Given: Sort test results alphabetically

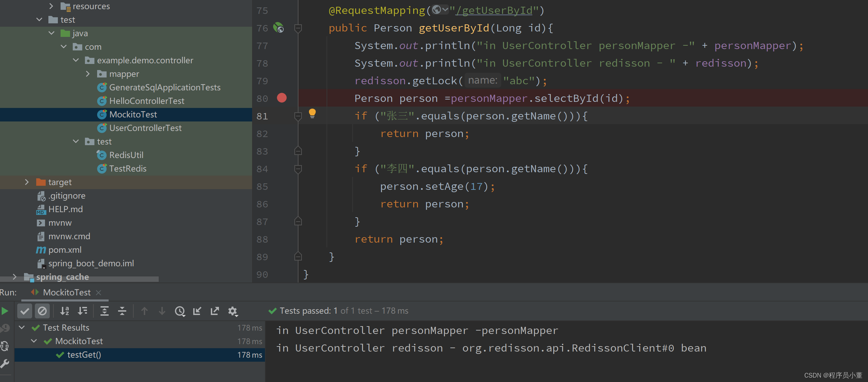Looking at the screenshot, I should (x=64, y=311).
